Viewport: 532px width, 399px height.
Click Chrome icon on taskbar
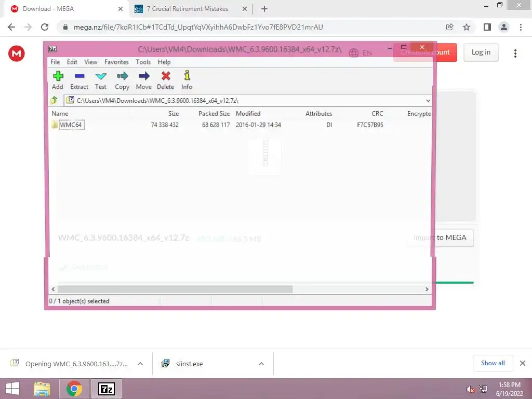tap(74, 389)
